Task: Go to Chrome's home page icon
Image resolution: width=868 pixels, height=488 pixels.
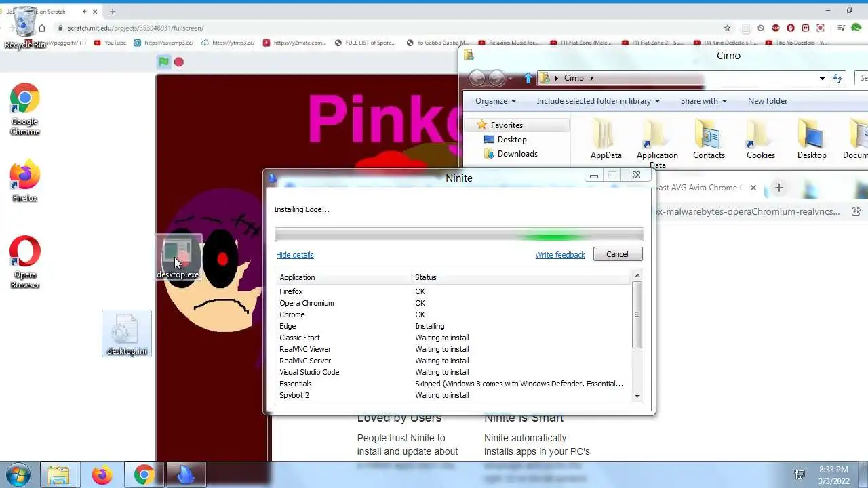Action: click(x=42, y=28)
